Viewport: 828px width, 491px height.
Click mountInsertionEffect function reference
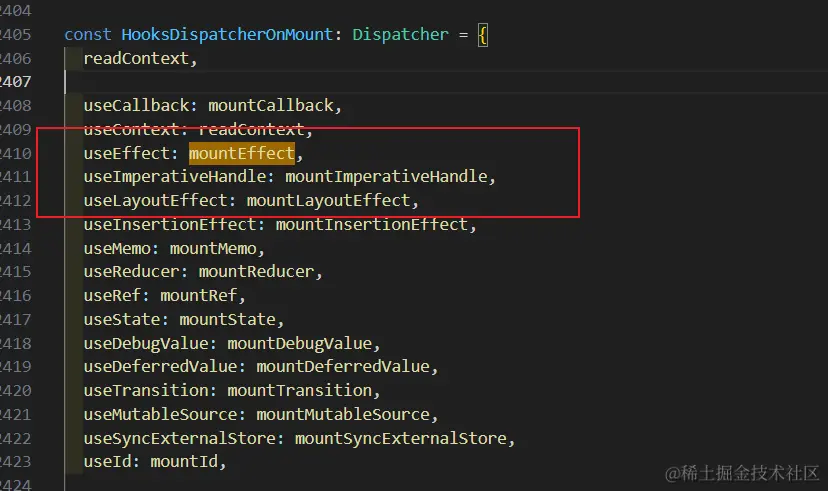pyautogui.click(x=372, y=225)
